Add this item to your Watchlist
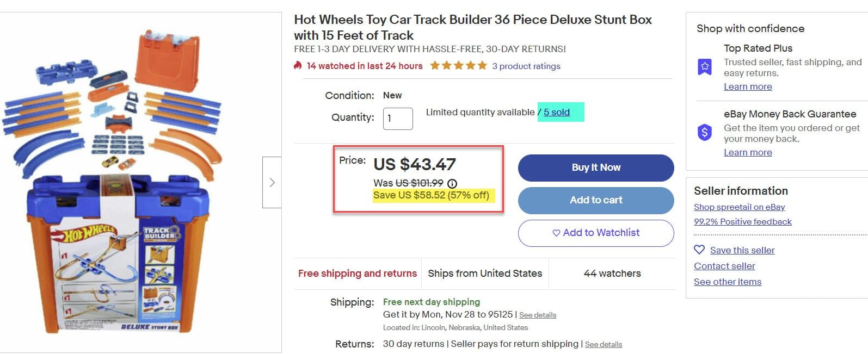868x354 pixels. 596,233
